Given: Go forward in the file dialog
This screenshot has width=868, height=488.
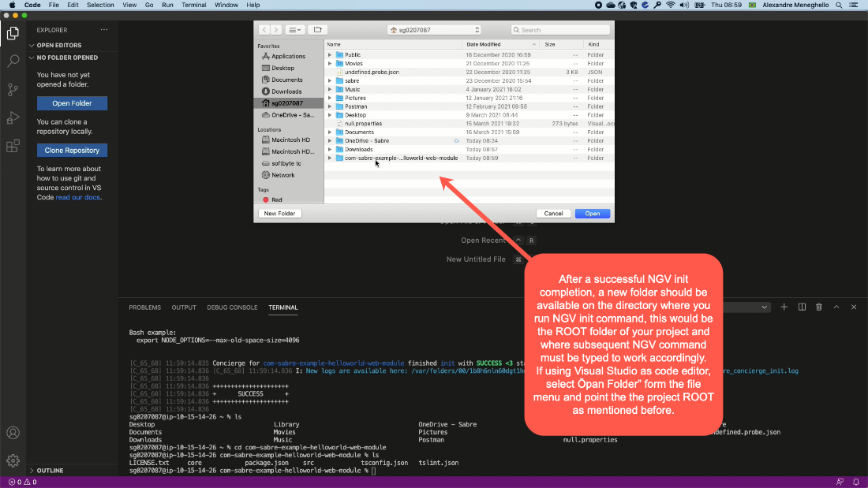Looking at the screenshot, I should pos(275,30).
